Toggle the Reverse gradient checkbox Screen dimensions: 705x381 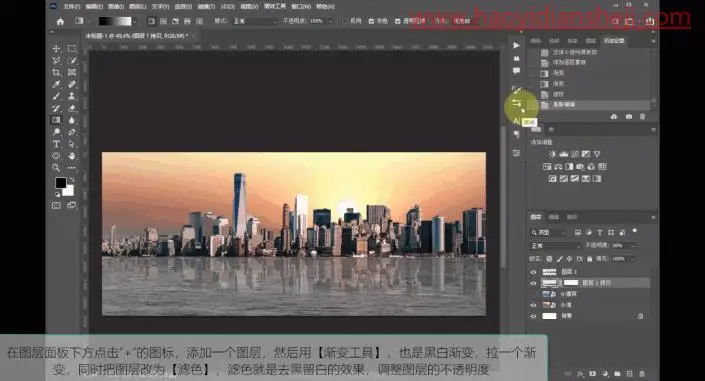(345, 21)
